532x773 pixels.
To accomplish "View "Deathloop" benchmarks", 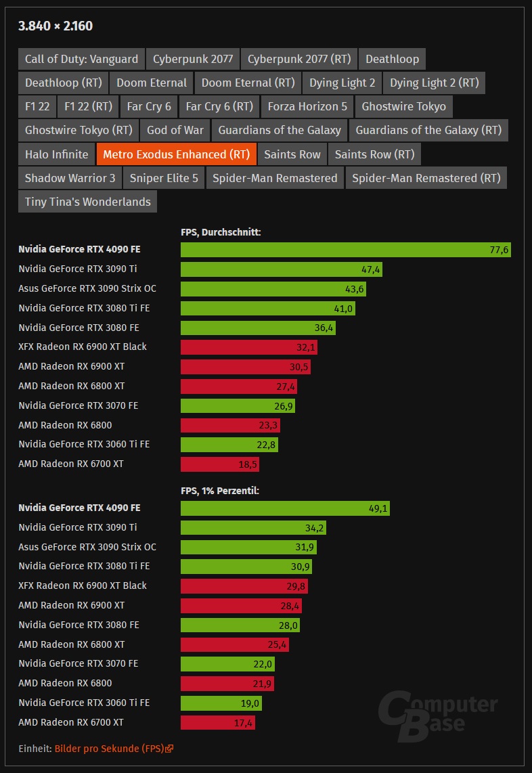I will [x=393, y=59].
